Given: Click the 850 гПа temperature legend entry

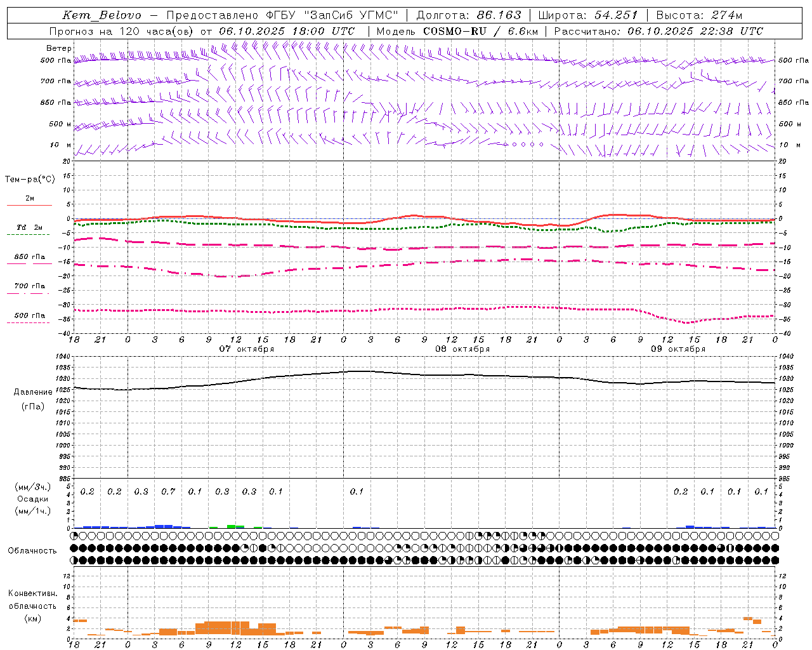Looking at the screenshot, I should (30, 257).
